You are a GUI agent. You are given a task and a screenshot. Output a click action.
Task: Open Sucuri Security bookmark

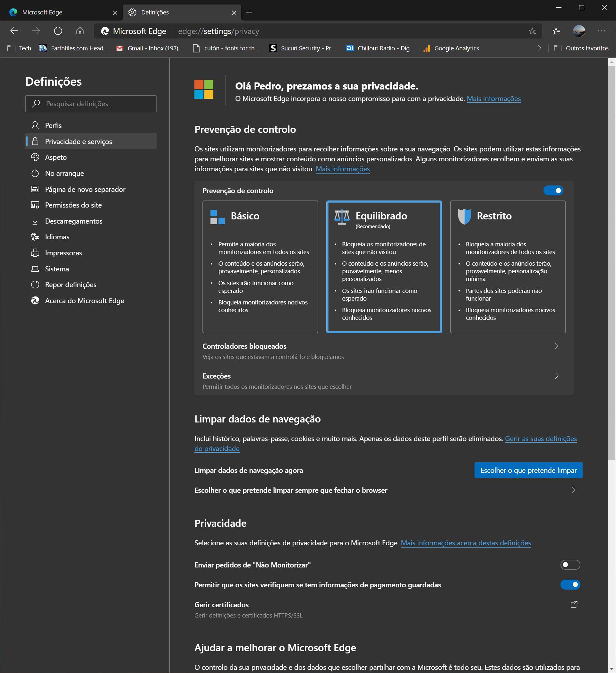[x=303, y=48]
